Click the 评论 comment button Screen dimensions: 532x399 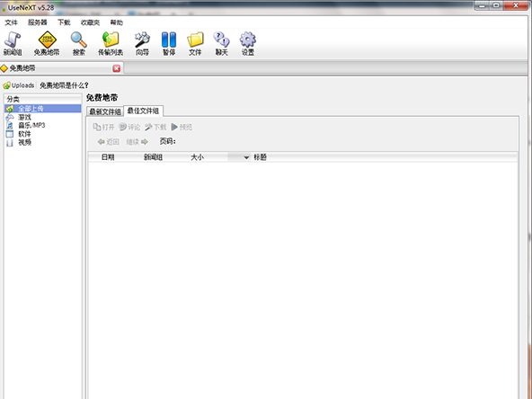tap(129, 127)
